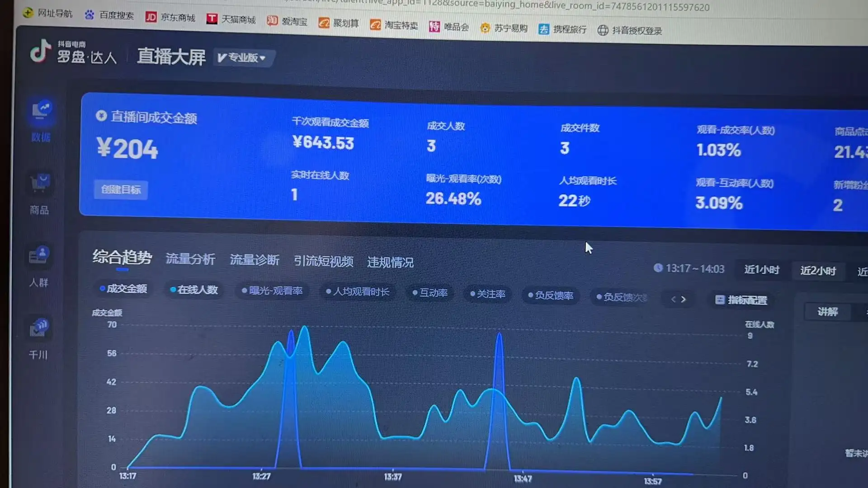Show previous metrics with left chevron

673,299
